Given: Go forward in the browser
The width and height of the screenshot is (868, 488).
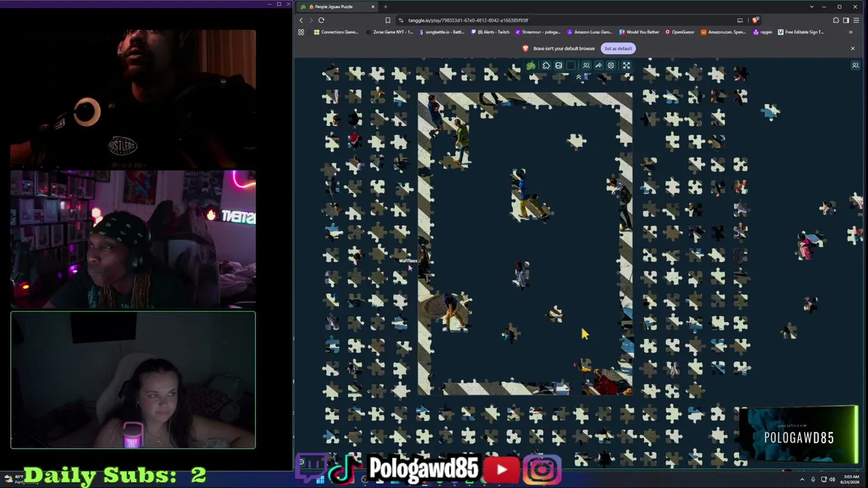Looking at the screenshot, I should pos(311,20).
